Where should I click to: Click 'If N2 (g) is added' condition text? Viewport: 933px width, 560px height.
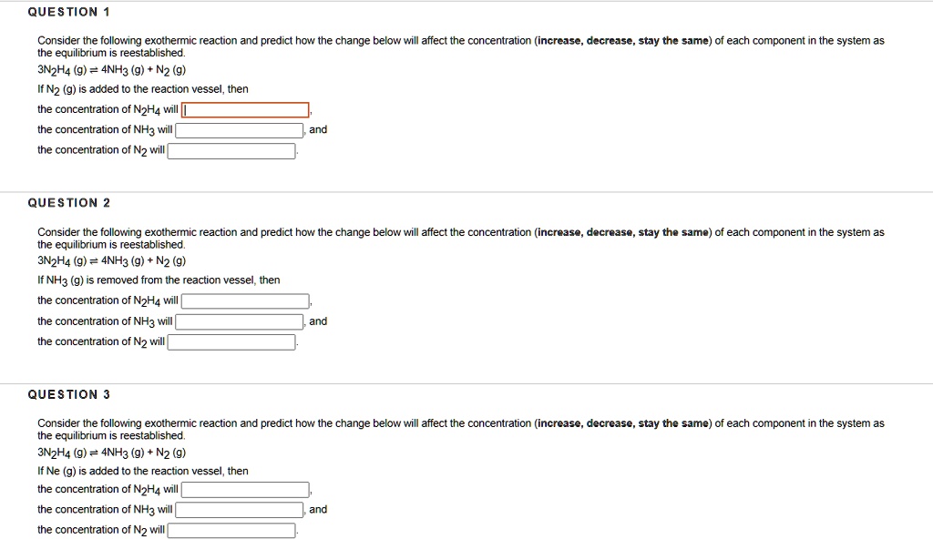coord(143,89)
